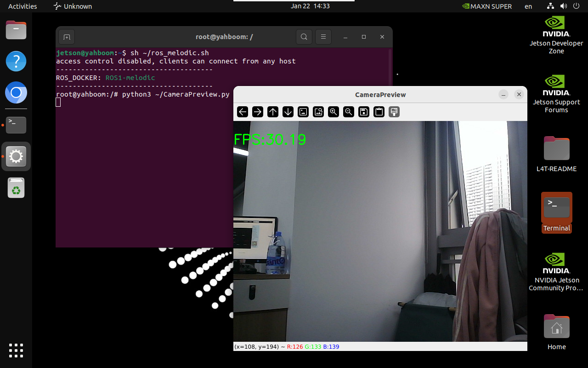
Task: Expand the MAXN SUPER power mode menu
Action: tap(487, 6)
